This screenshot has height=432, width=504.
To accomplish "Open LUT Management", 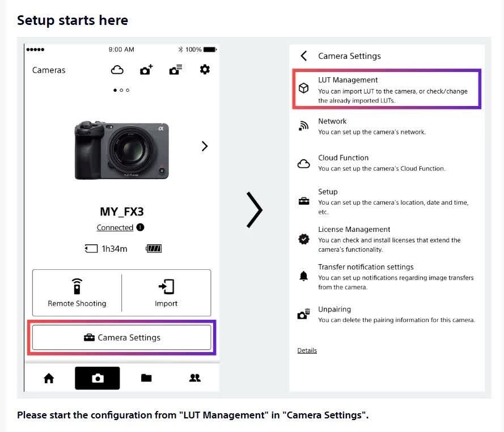I will (387, 89).
